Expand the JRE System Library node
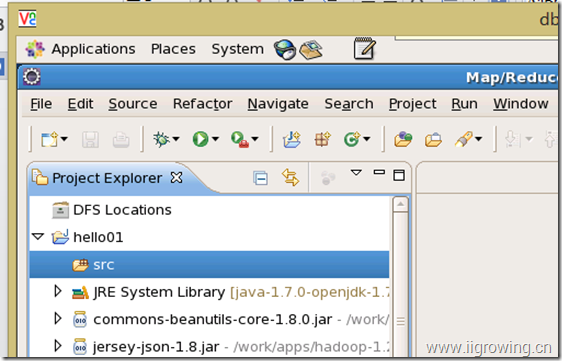 pyautogui.click(x=58, y=291)
